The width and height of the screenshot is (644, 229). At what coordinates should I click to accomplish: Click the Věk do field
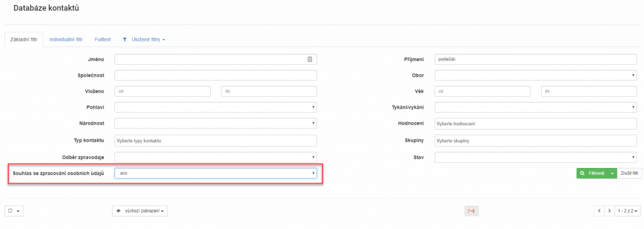tap(589, 91)
